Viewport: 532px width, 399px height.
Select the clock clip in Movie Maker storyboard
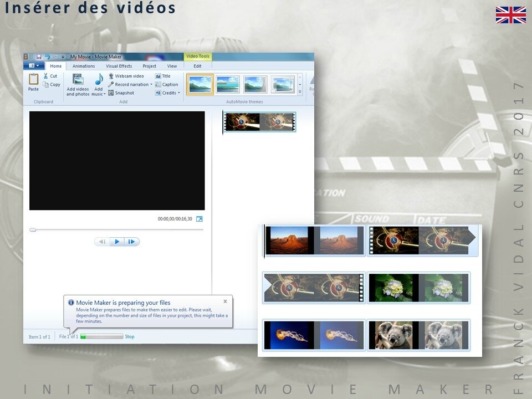(x=259, y=122)
